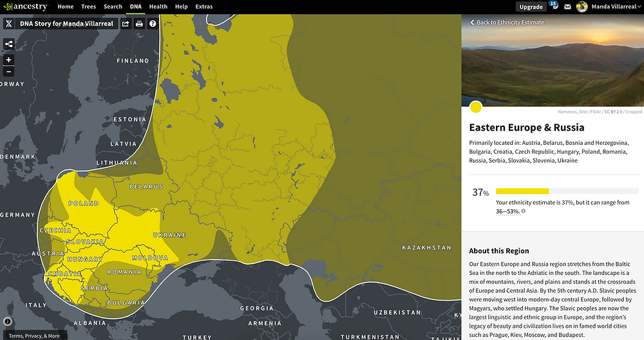Print the DNA Story
Image resolution: width=644 pixels, height=340 pixels.
coord(139,24)
